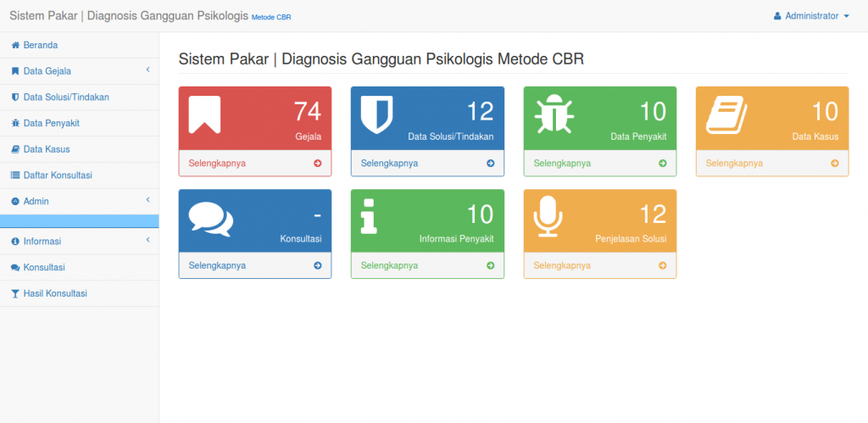The image size is (868, 423).
Task: Click the orange arrow icon under Penjelasan Solusi card
Action: pos(663,266)
